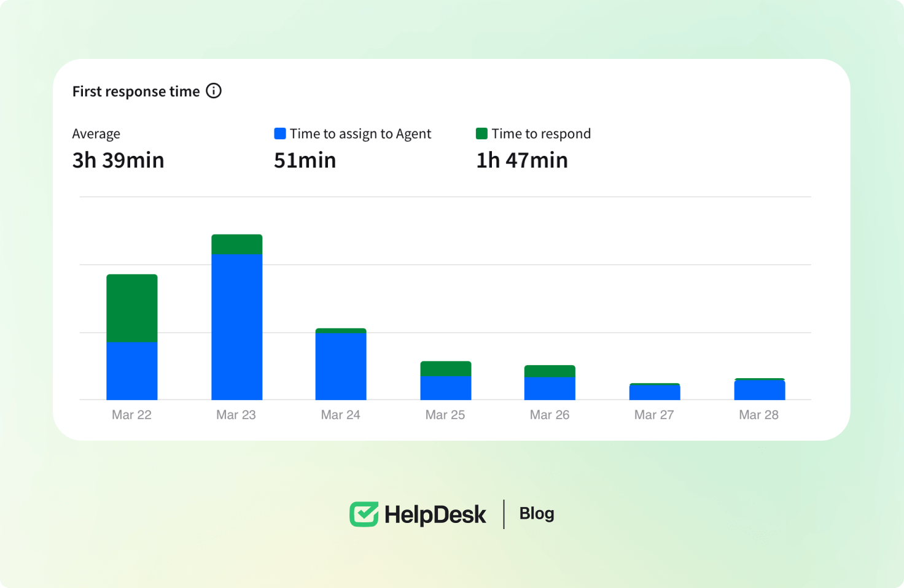
Task: Click the HelpDesk wordmark text
Action: pyautogui.click(x=435, y=514)
